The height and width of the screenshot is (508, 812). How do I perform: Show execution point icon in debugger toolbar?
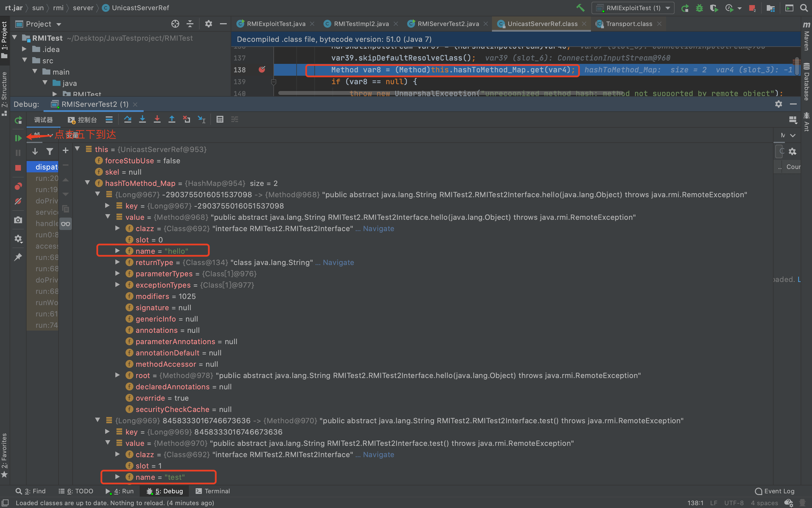pos(109,119)
